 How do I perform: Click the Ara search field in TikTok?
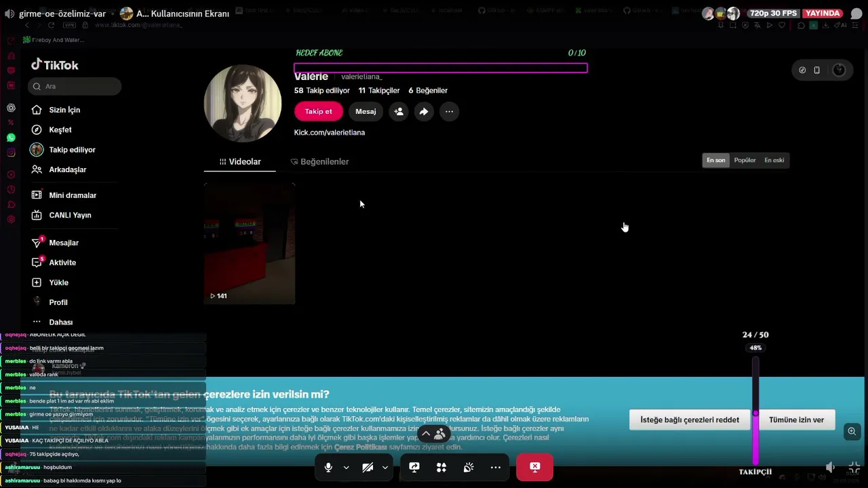(75, 86)
